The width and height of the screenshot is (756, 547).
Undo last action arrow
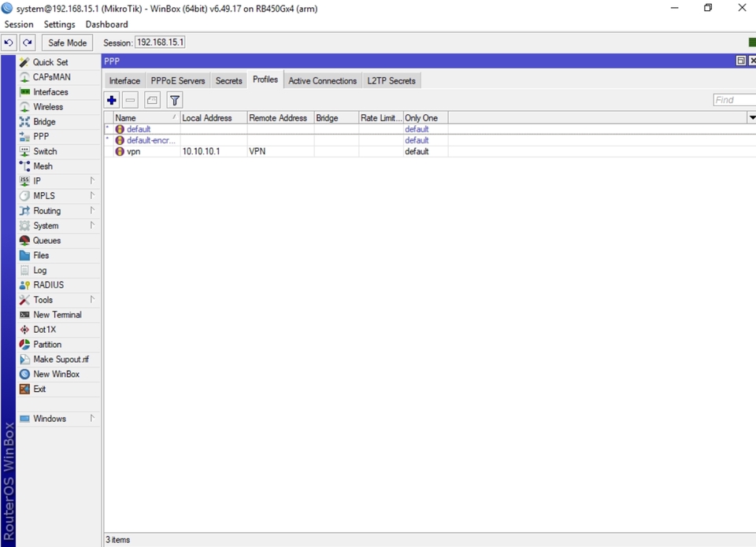[8, 43]
